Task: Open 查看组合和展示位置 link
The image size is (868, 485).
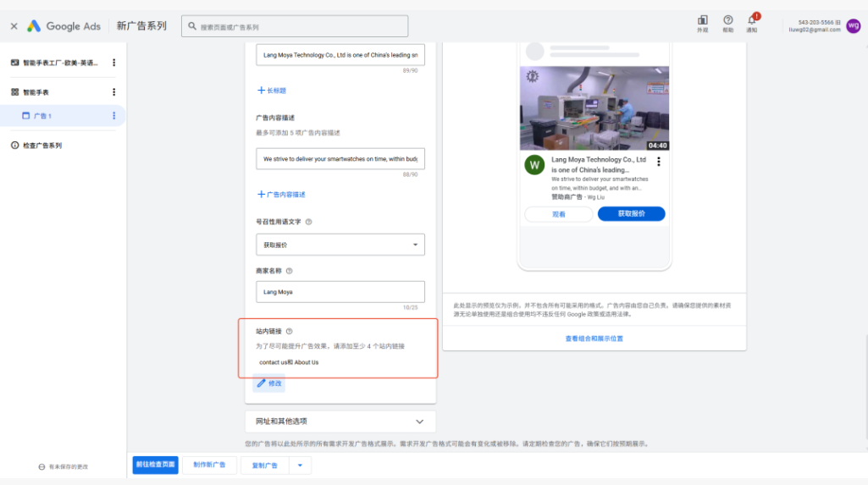Action: pos(594,339)
